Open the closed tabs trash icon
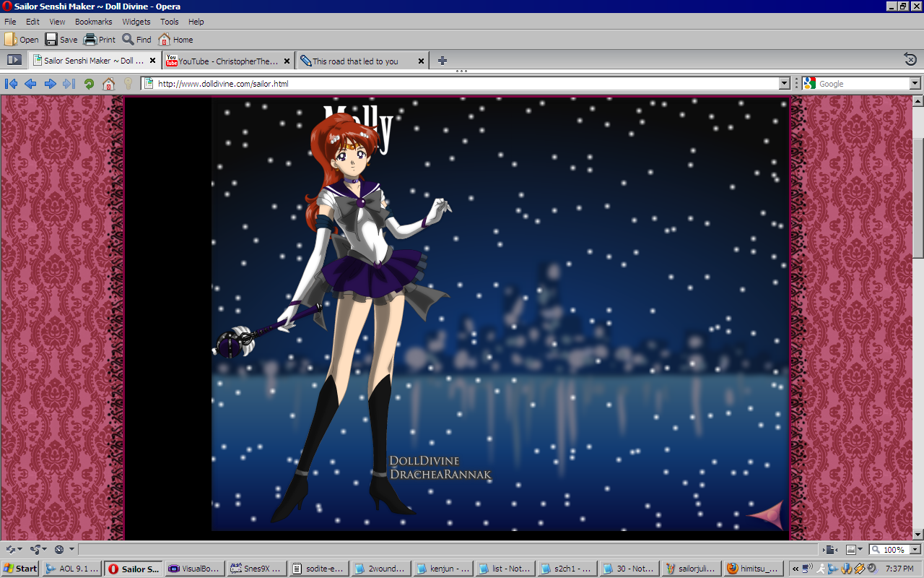 [910, 60]
